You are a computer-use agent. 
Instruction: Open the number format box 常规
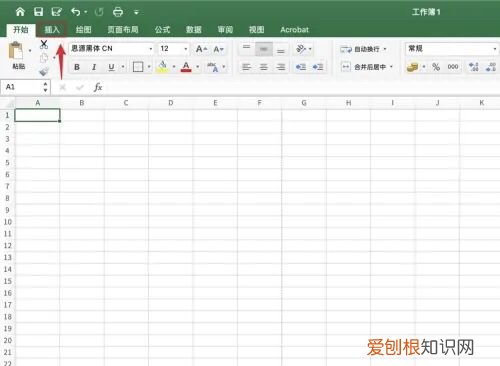[452, 49]
